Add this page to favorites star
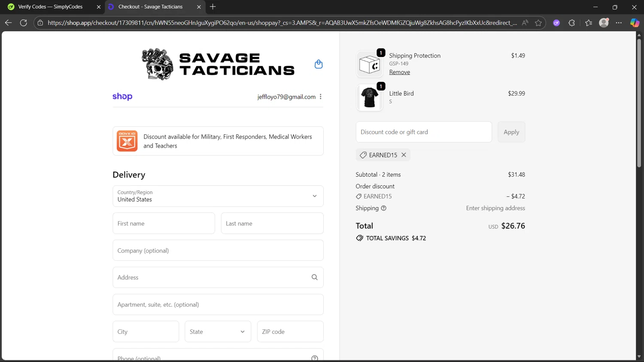This screenshot has width=644, height=362. pyautogui.click(x=538, y=23)
